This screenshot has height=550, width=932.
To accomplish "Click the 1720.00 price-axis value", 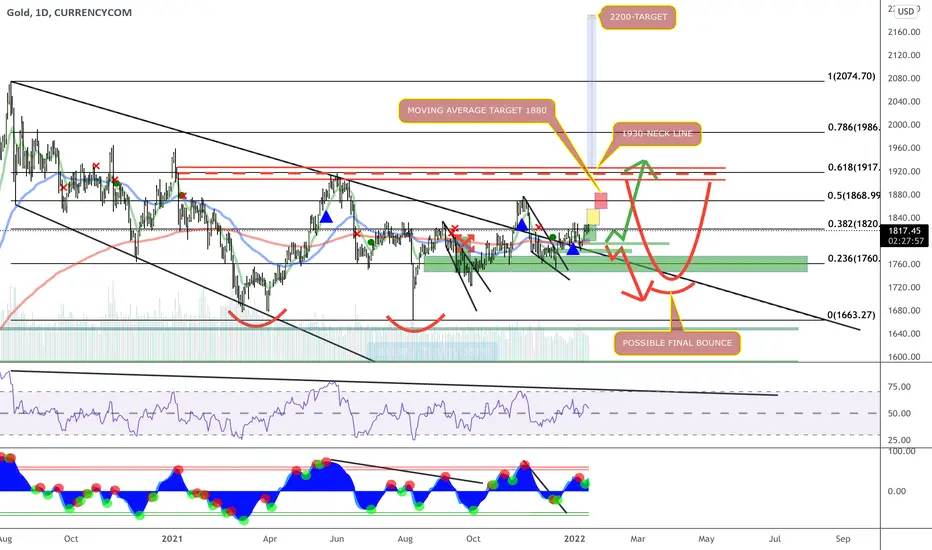I will tap(903, 287).
